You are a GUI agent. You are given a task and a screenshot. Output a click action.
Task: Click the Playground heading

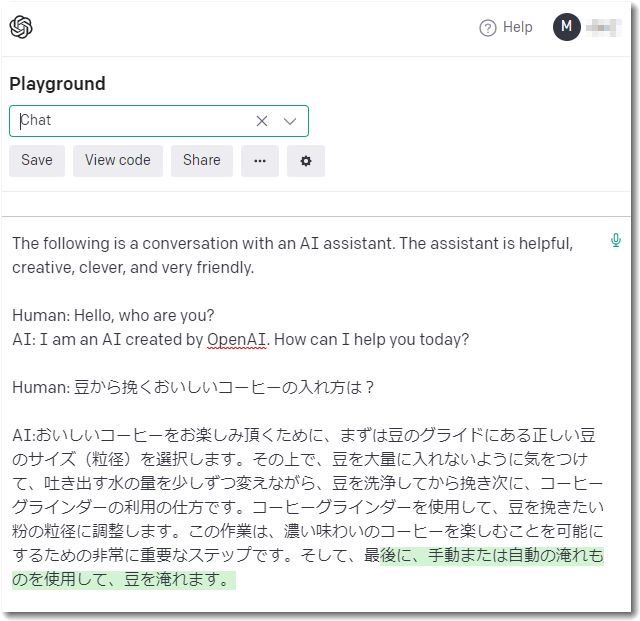tap(58, 84)
